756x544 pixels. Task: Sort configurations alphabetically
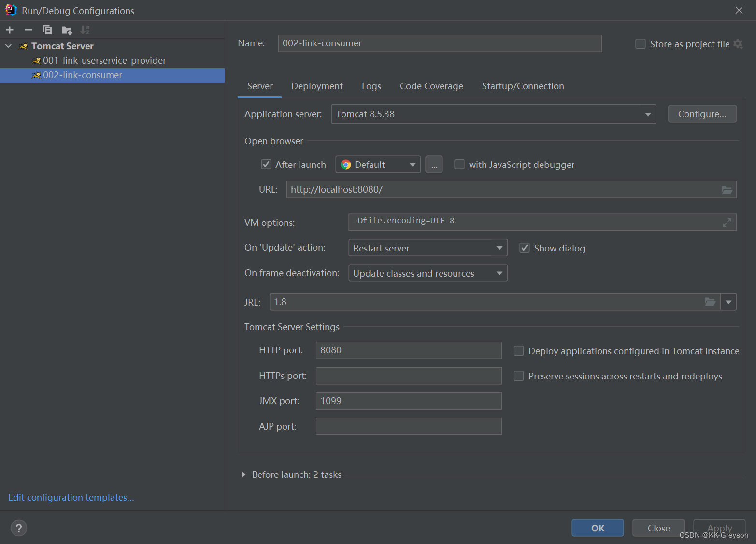(x=85, y=30)
